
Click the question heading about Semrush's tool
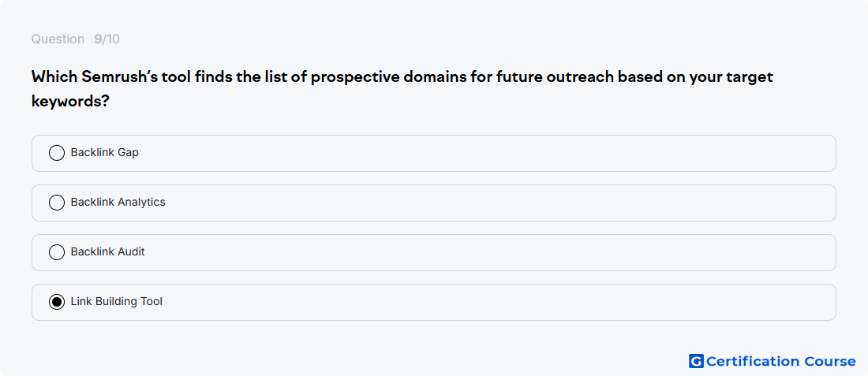(x=402, y=89)
